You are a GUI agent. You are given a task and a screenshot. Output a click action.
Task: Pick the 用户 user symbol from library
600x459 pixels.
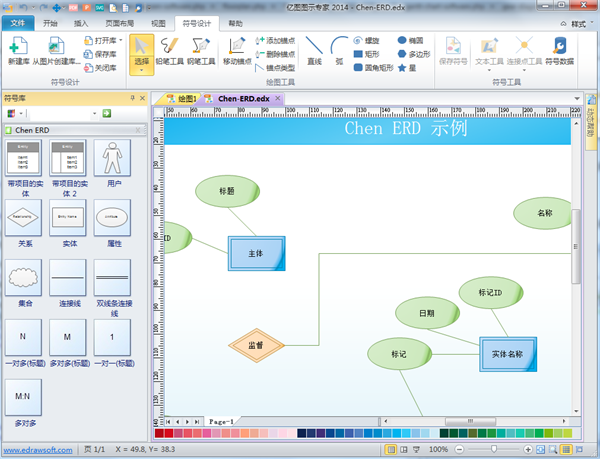tap(111, 165)
